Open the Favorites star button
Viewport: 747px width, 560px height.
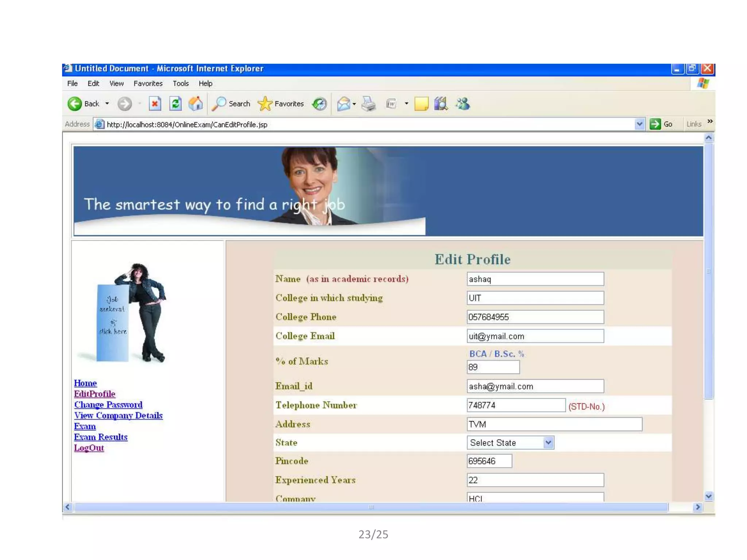[x=280, y=104]
